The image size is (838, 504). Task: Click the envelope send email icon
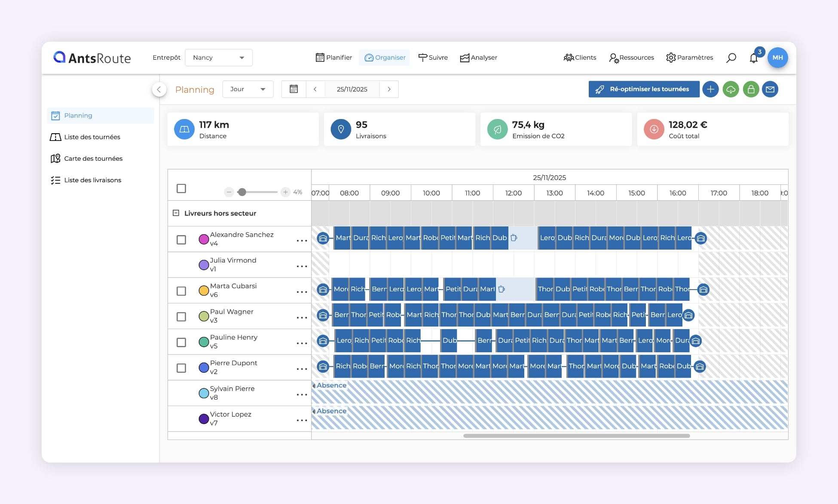(770, 89)
